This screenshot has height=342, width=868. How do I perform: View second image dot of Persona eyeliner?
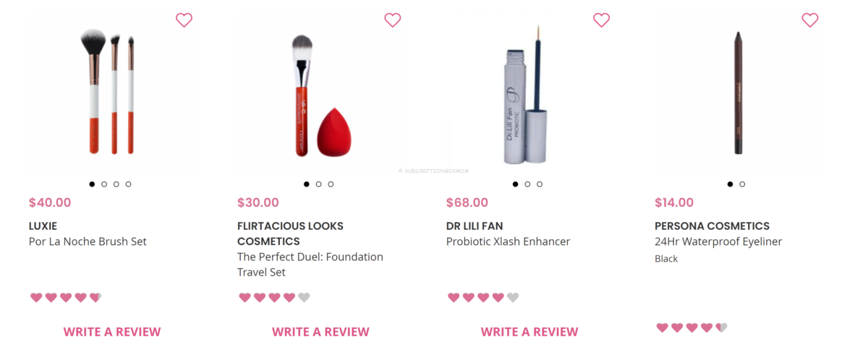pos(742,184)
